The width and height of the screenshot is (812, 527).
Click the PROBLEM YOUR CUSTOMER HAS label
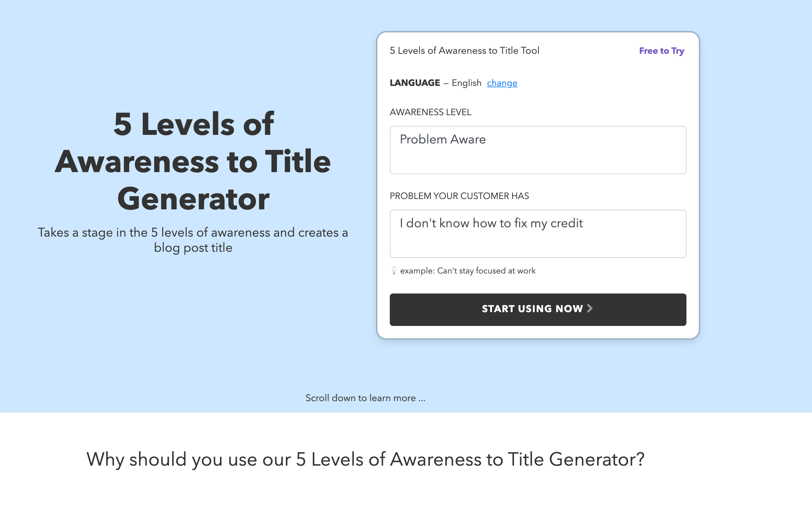coord(459,196)
